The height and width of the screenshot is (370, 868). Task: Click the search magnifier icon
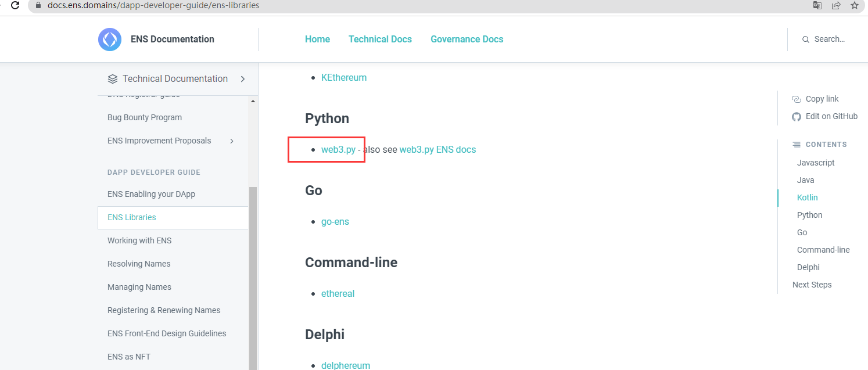tap(806, 39)
